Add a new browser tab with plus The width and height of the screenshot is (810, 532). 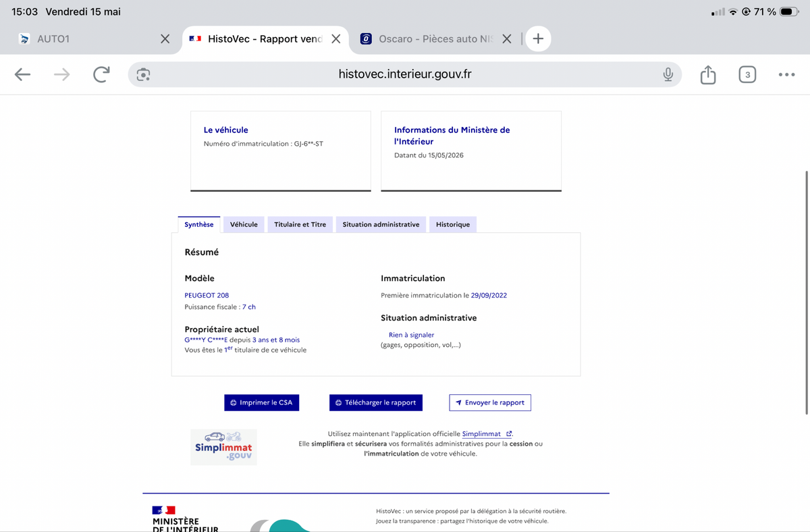(538, 38)
